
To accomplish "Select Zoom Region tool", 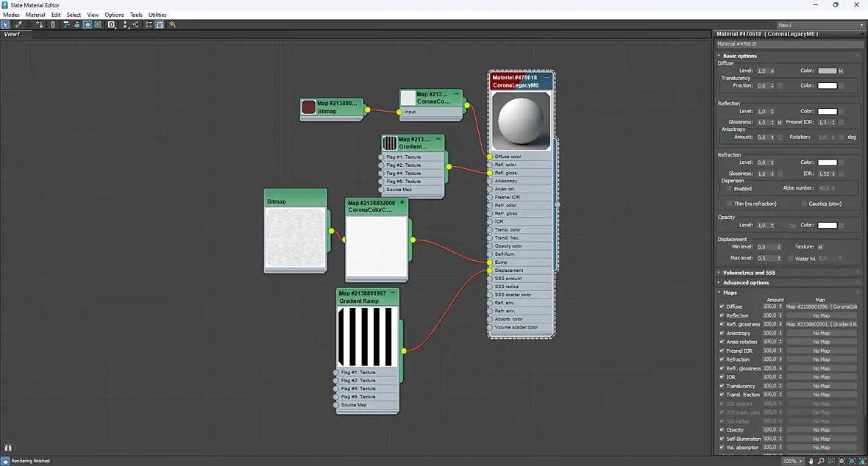I will [x=831, y=461].
